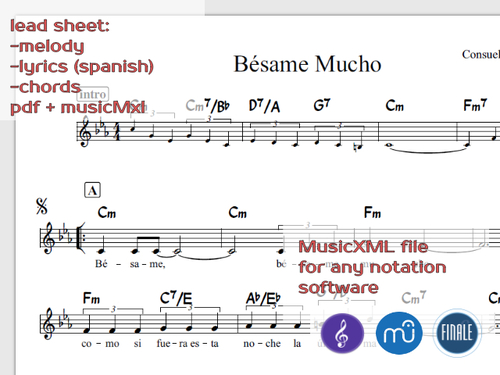Click the blue MuseScore logo

pyautogui.click(x=399, y=333)
